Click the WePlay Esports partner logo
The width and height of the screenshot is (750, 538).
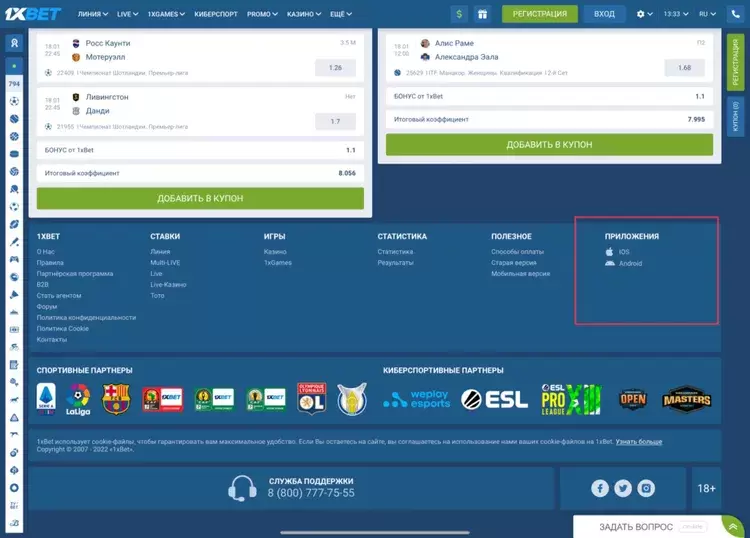click(x=417, y=399)
